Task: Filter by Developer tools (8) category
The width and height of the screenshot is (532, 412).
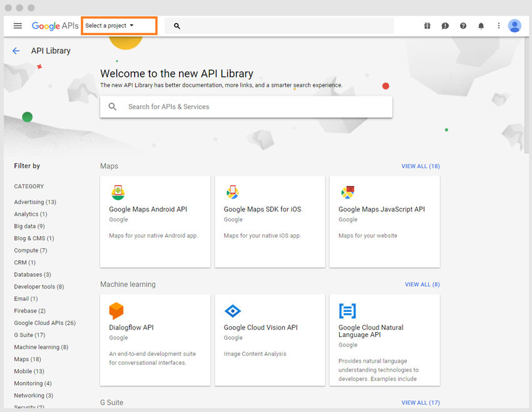Action: click(39, 286)
